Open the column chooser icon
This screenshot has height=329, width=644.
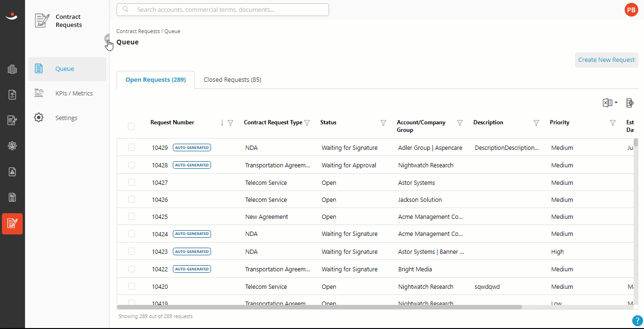(629, 103)
